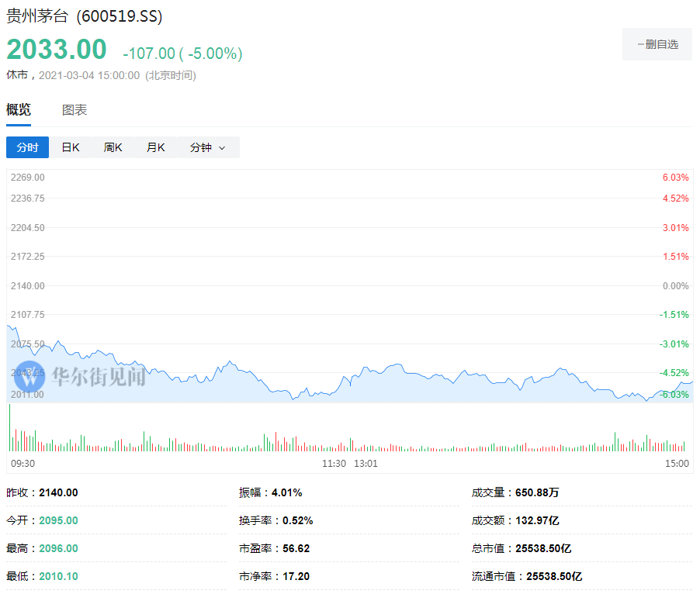Click the 11:30 time axis label
The width and height of the screenshot is (700, 594).
click(x=334, y=464)
